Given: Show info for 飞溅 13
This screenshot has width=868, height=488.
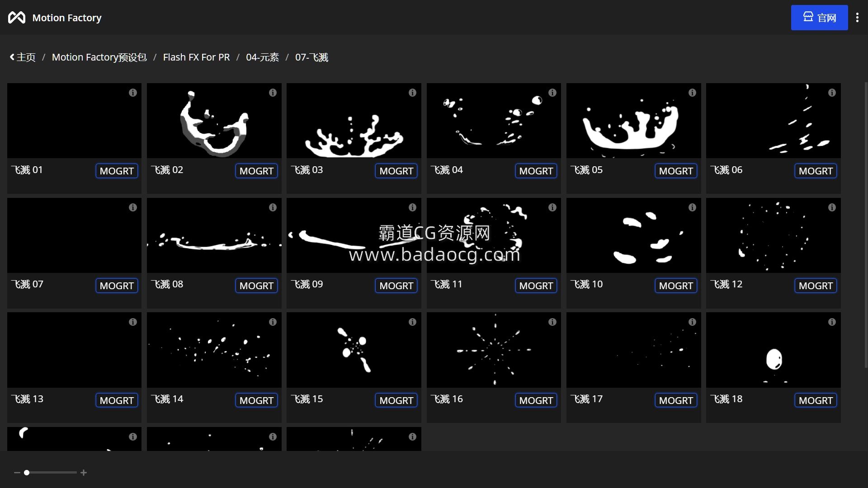Looking at the screenshot, I should (x=132, y=322).
